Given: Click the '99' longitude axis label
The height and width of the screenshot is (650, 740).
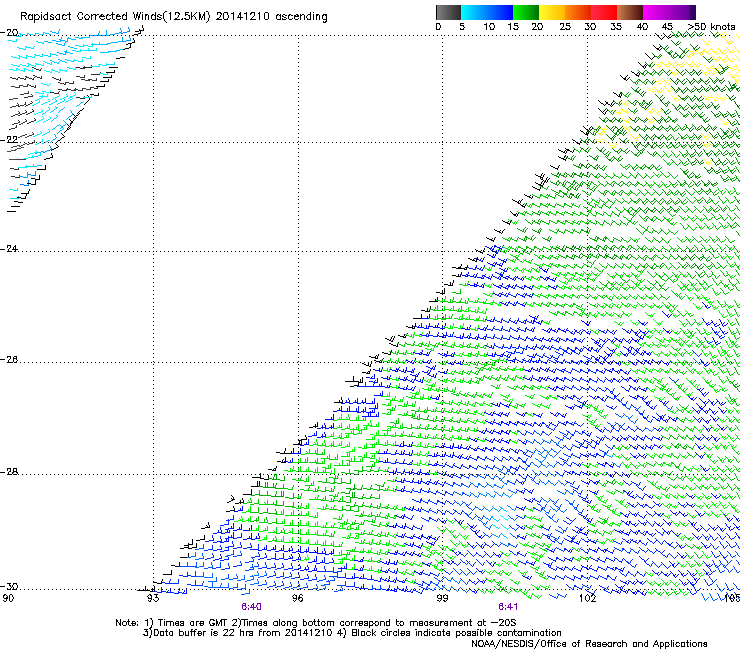Looking at the screenshot, I should [442, 598].
